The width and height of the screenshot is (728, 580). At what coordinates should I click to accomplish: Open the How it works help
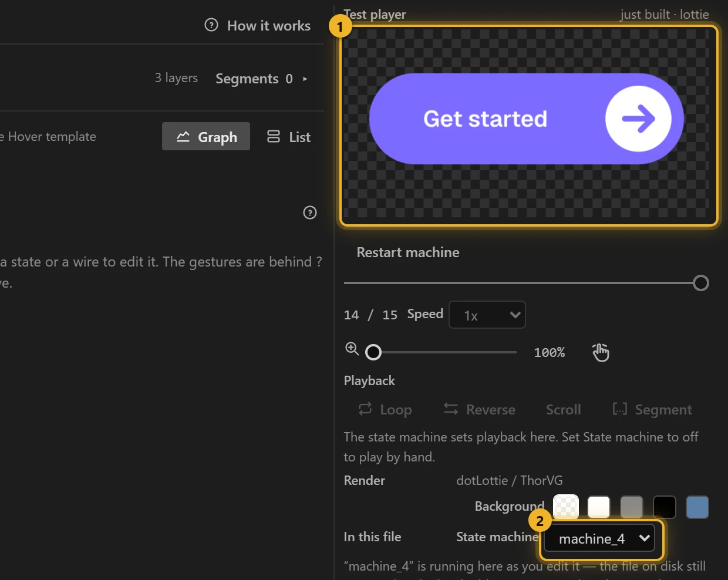258,25
